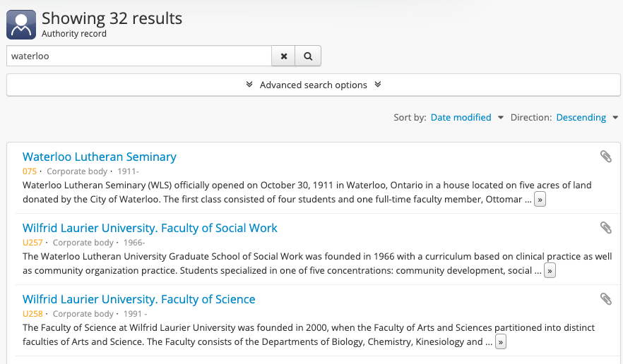Expand Waterloo Lutheran Seminary description with » button

[x=540, y=200]
